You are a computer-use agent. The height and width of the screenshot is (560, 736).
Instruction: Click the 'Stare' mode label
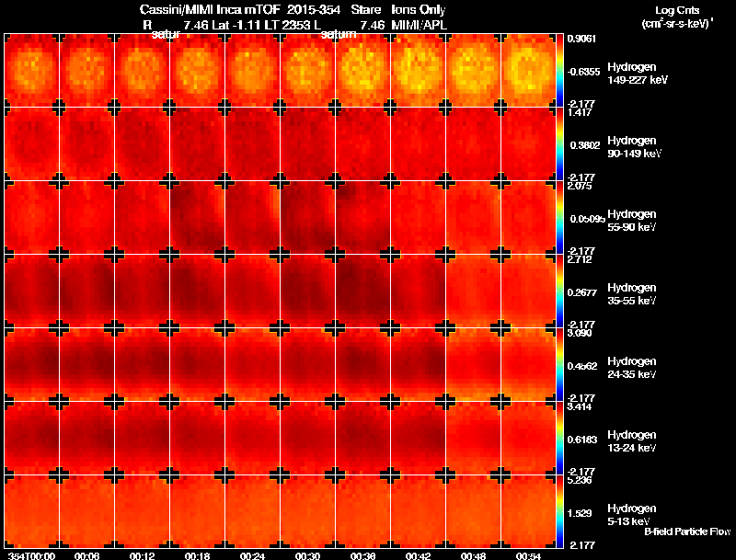[x=365, y=10]
